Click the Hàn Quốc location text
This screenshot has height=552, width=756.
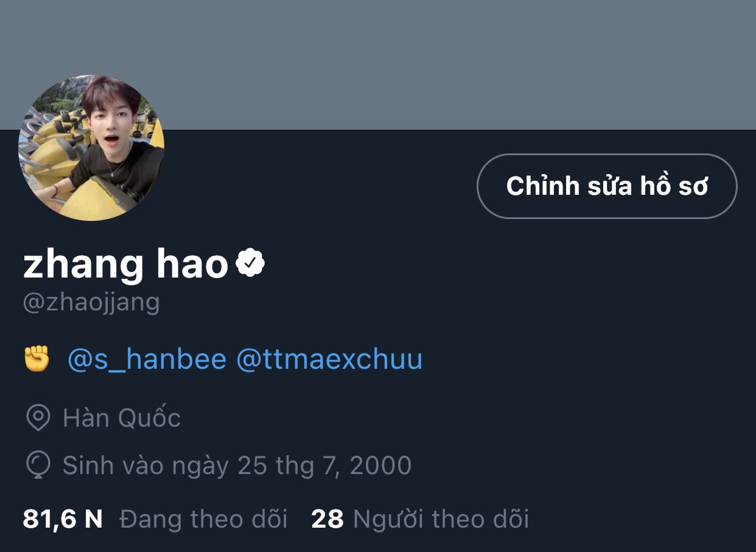[122, 418]
